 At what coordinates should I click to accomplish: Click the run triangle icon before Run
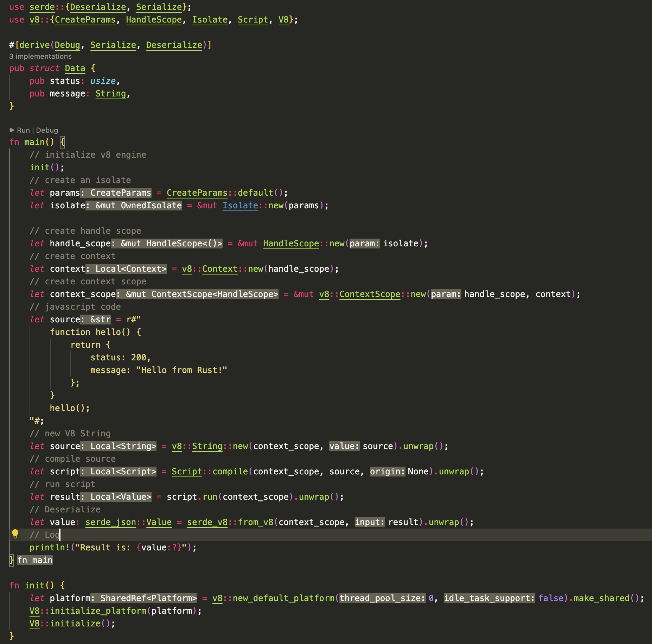click(12, 130)
